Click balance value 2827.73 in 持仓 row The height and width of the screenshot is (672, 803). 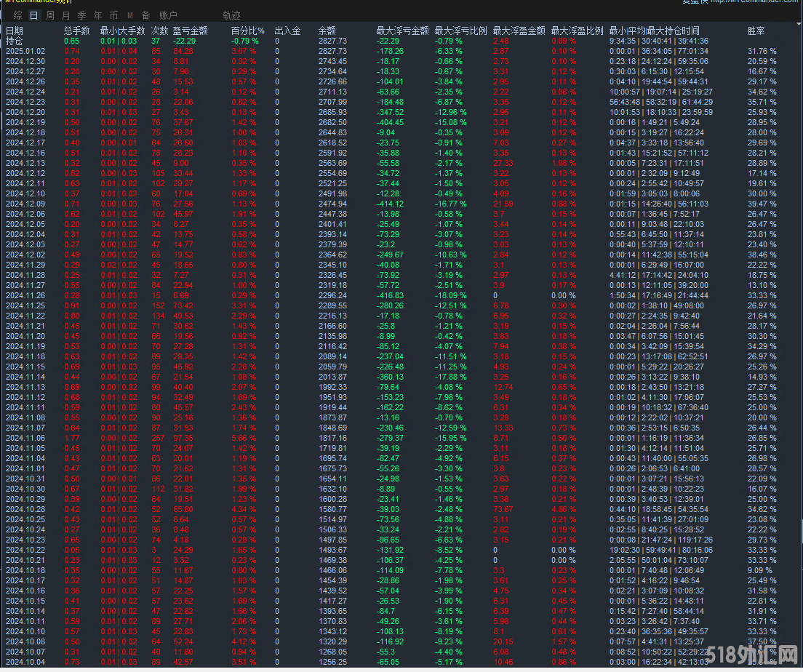[332, 41]
